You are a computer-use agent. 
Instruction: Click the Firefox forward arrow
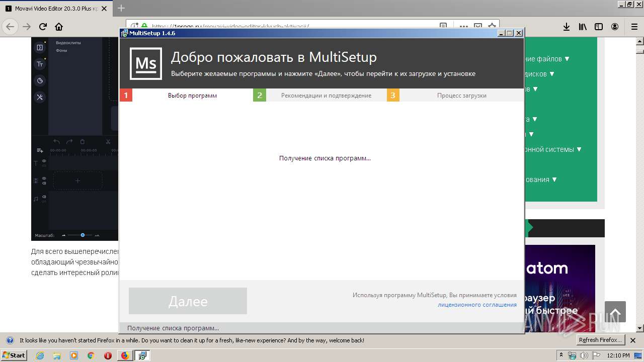27,27
